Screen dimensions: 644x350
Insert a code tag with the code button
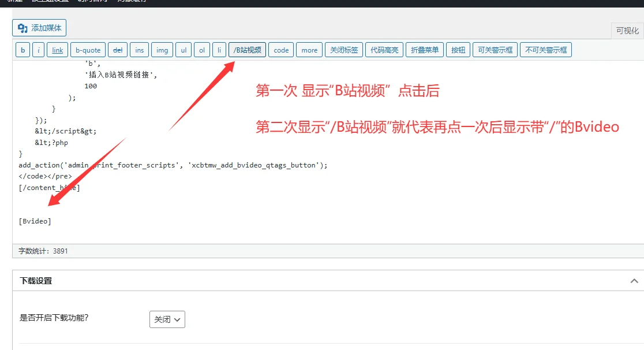point(281,50)
